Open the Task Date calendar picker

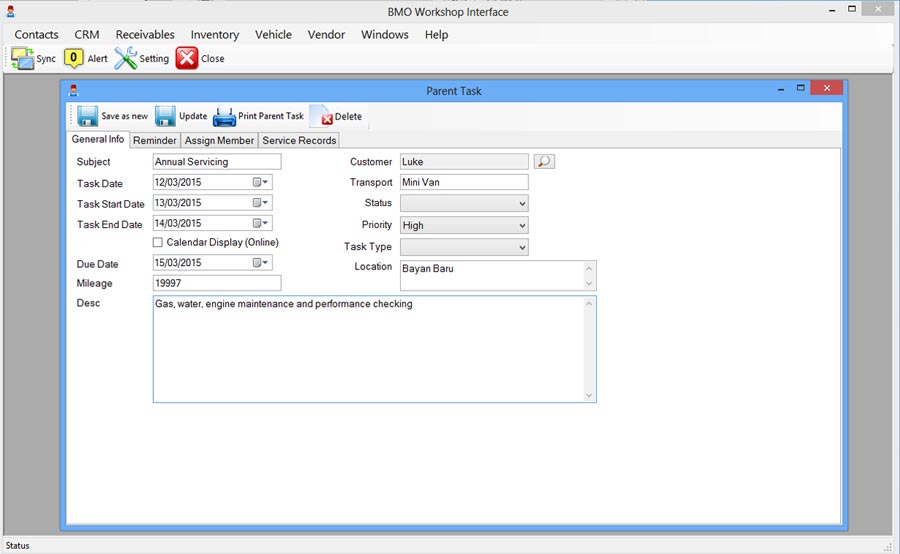pyautogui.click(x=261, y=183)
